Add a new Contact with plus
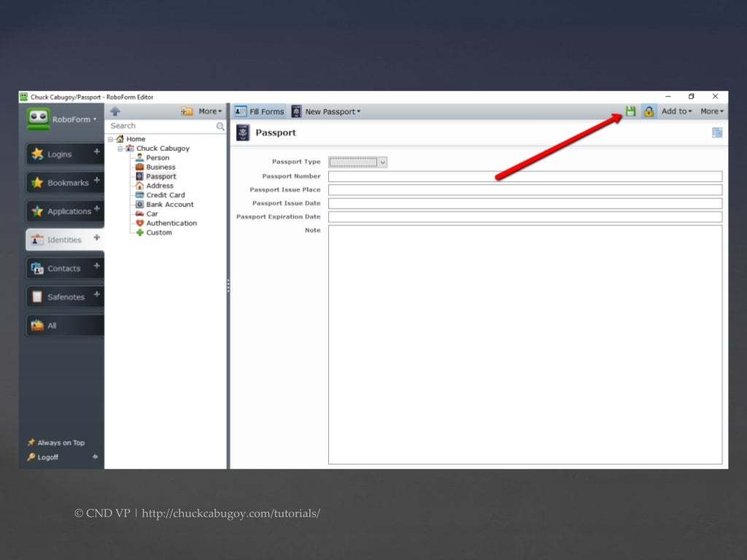Image resolution: width=747 pixels, height=560 pixels. pos(97,265)
